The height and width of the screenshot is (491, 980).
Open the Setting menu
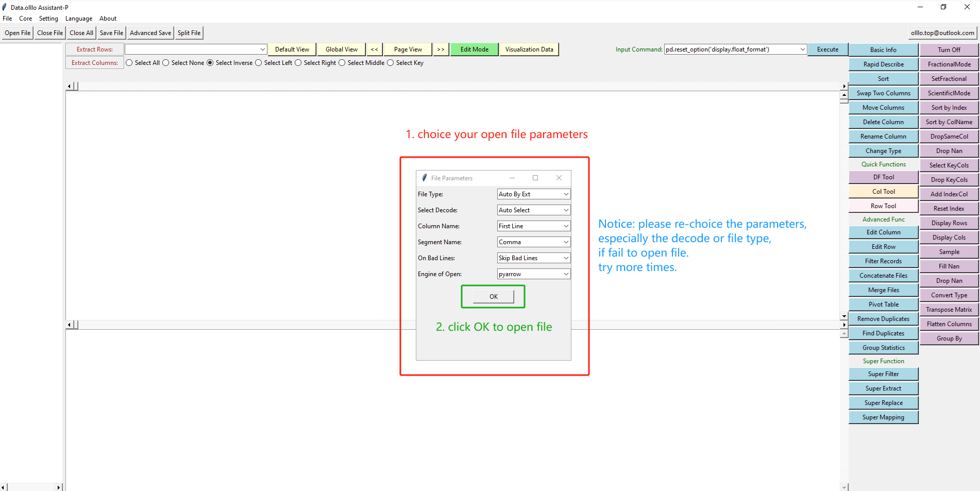point(48,19)
